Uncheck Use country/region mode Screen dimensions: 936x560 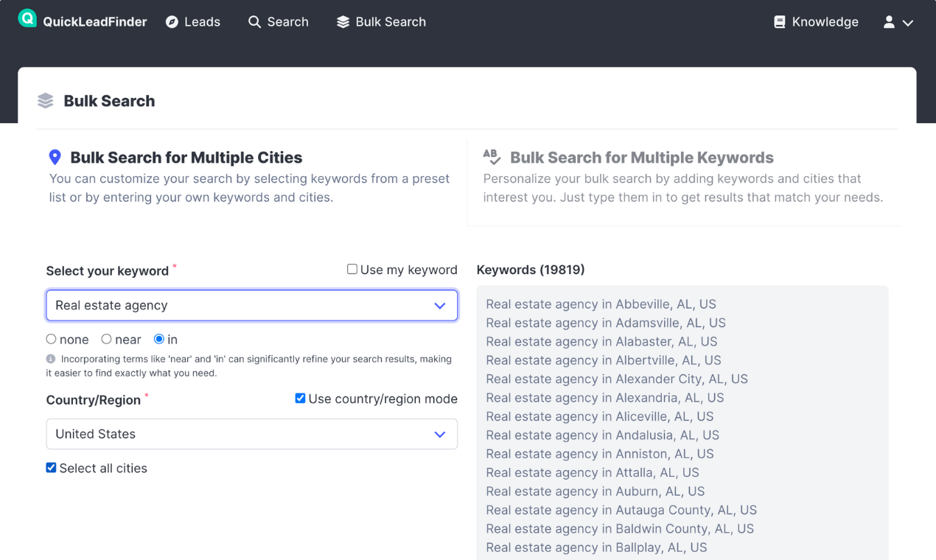pos(300,399)
